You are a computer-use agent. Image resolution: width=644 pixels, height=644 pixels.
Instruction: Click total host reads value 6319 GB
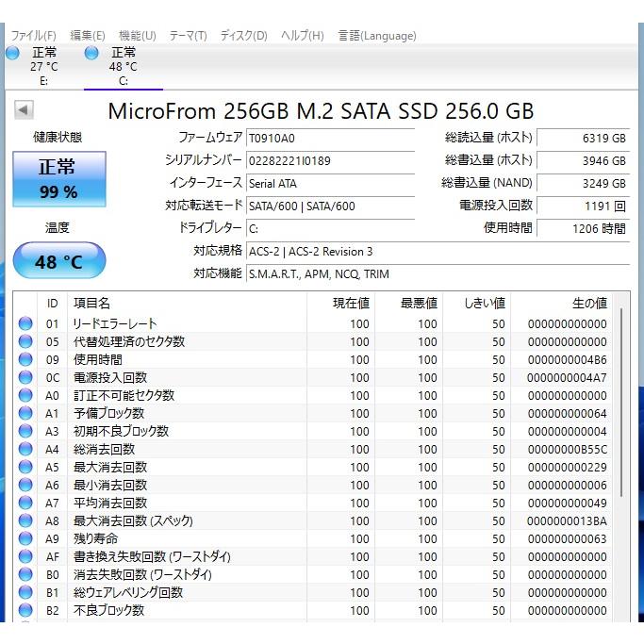click(x=584, y=138)
